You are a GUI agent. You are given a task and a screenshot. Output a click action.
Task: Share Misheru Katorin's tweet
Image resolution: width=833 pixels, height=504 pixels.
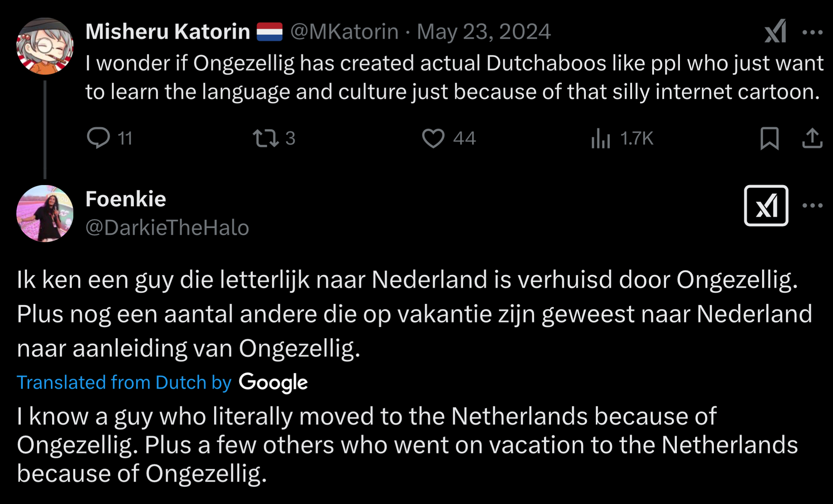pyautogui.click(x=812, y=138)
